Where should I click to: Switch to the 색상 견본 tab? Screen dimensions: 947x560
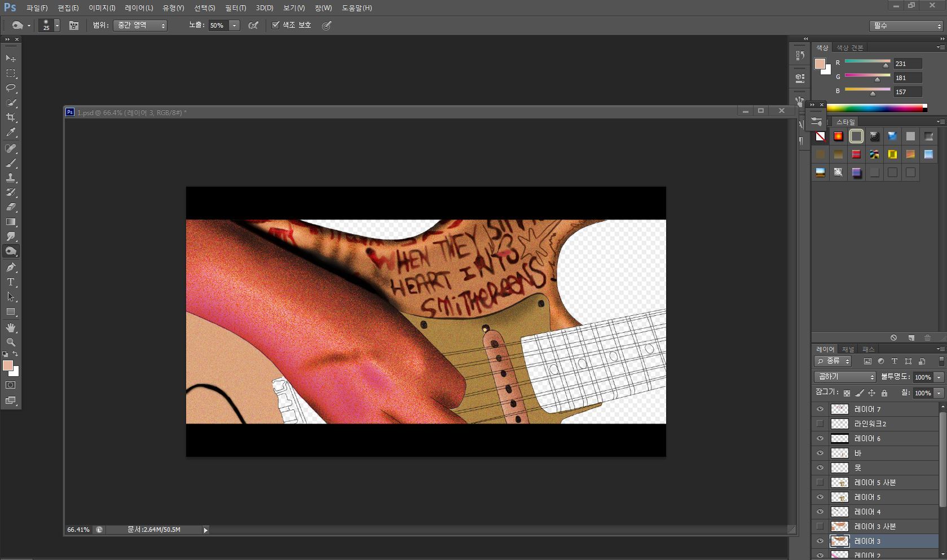point(849,47)
